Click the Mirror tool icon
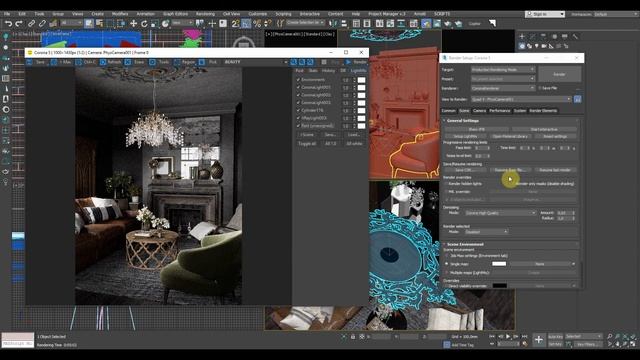Viewport: 640px width, 360px height. click(333, 24)
